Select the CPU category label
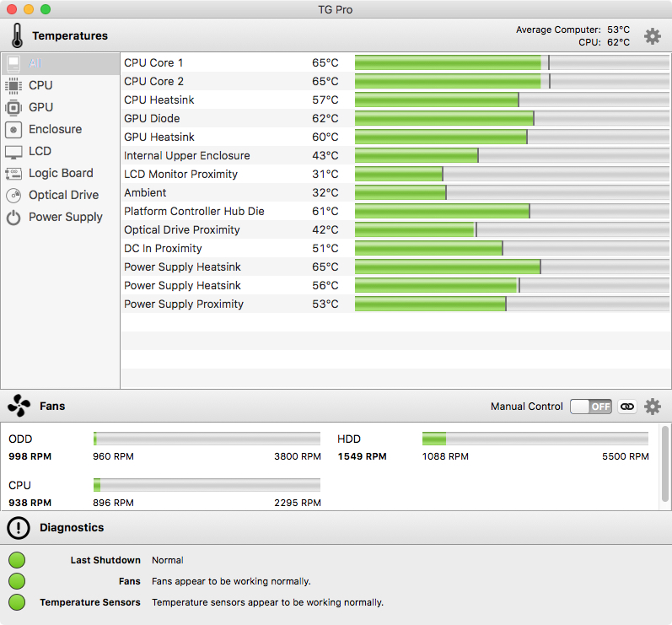Viewport: 672px width, 625px height. [x=40, y=85]
